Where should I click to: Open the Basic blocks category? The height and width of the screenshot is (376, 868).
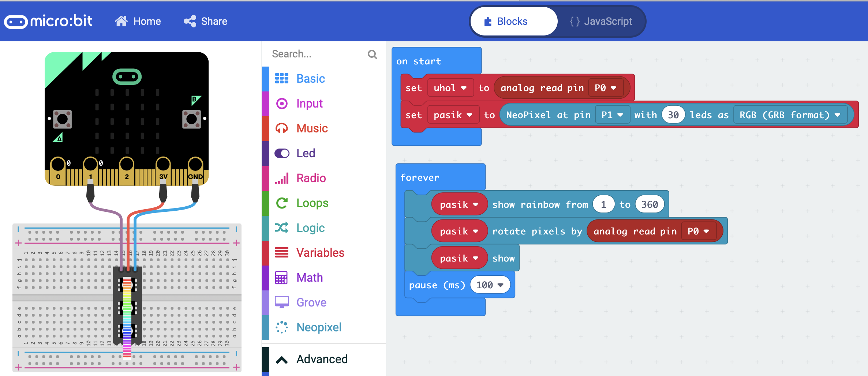(x=310, y=79)
